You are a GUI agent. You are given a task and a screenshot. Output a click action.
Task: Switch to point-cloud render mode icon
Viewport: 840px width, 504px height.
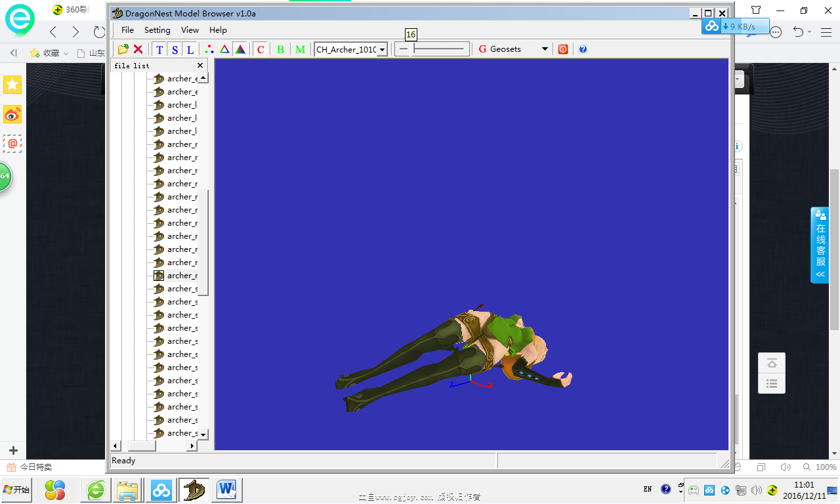(209, 49)
